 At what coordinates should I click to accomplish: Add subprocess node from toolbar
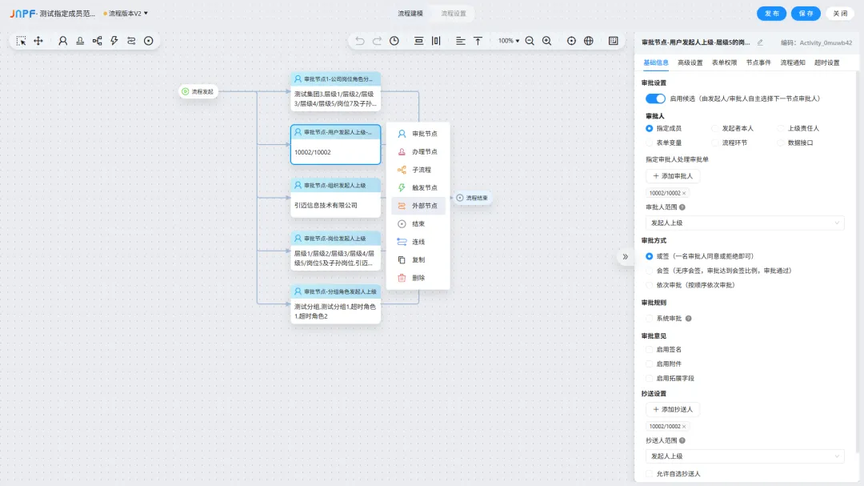coord(97,41)
